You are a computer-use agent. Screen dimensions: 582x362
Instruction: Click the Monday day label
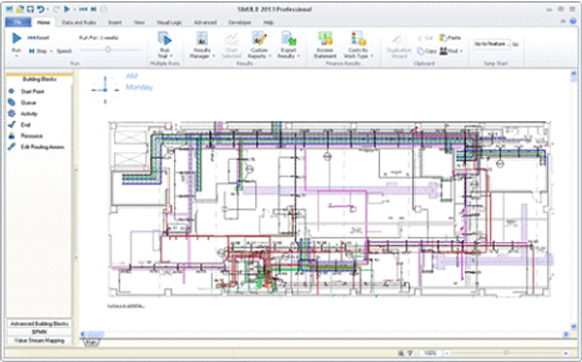(139, 88)
